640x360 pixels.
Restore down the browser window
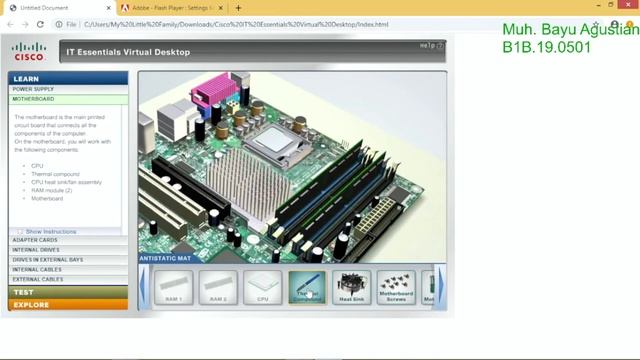pos(611,5)
